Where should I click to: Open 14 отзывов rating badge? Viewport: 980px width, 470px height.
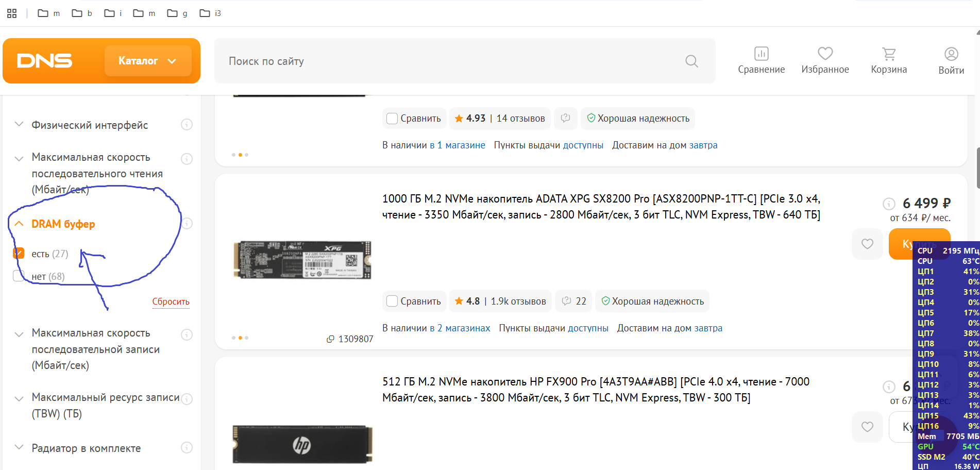click(500, 118)
